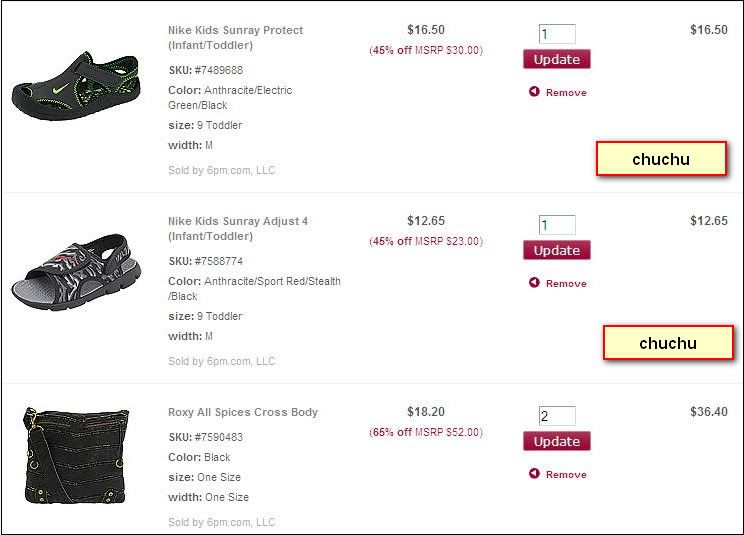Image resolution: width=744 pixels, height=535 pixels.
Task: Click the Remove arrow icon for Sunray Protect
Action: pyautogui.click(x=534, y=92)
